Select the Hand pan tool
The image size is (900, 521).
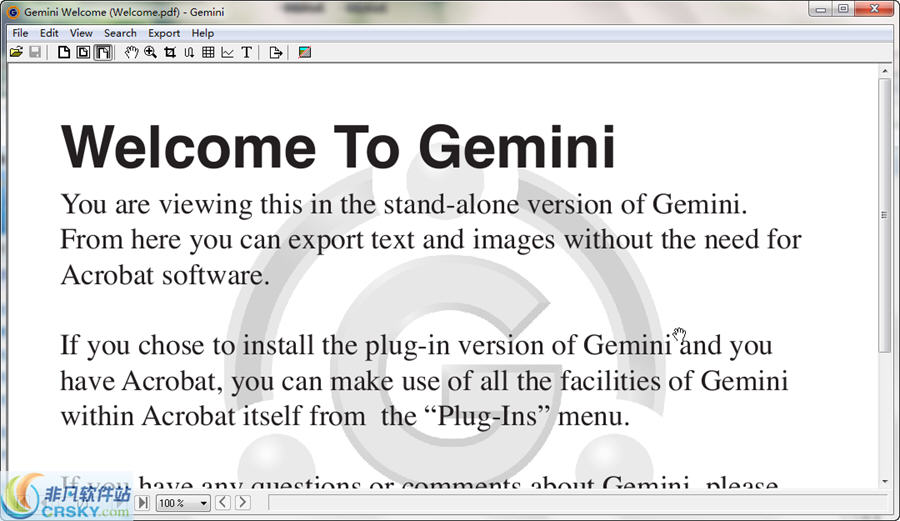[x=131, y=52]
